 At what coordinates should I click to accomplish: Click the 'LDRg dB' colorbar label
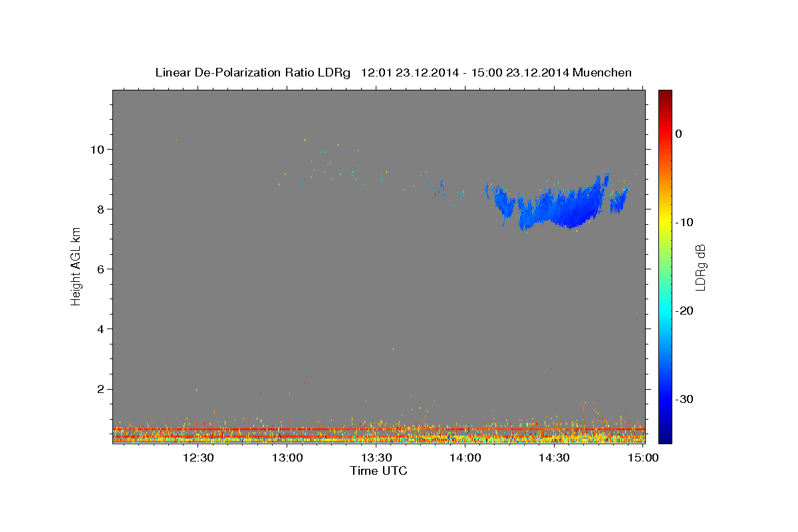700,267
